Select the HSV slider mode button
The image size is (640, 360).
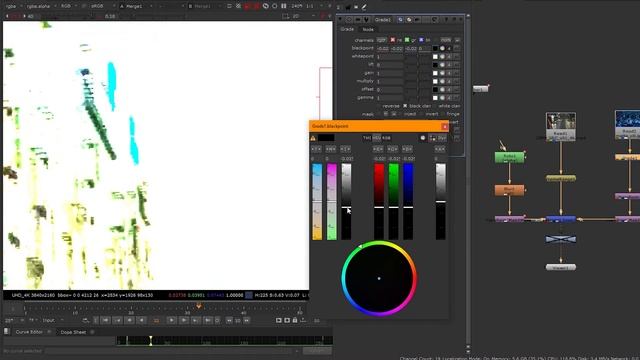click(376, 138)
